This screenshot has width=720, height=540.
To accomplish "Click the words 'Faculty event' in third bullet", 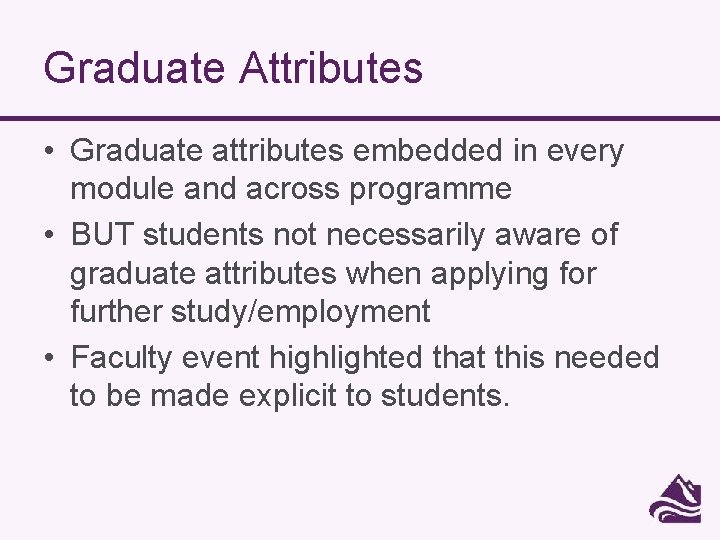I will pyautogui.click(x=165, y=358).
